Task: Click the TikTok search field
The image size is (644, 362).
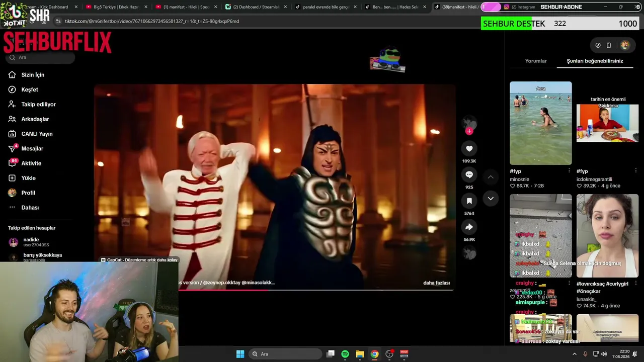Action: 40,57
